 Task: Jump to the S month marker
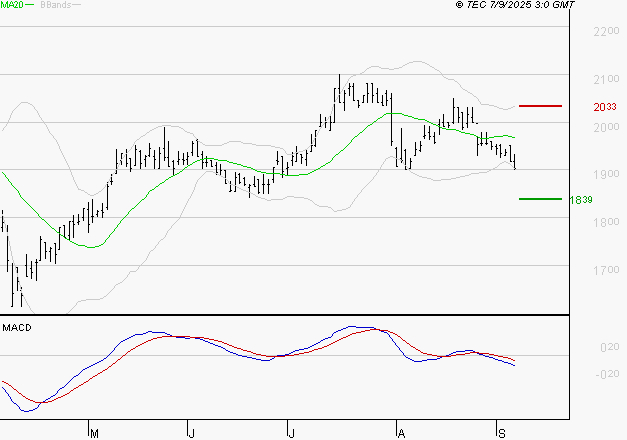[x=500, y=432]
